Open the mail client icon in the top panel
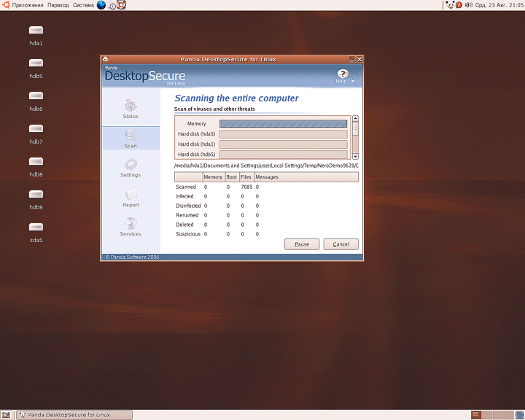The width and height of the screenshot is (525, 420). point(112,5)
